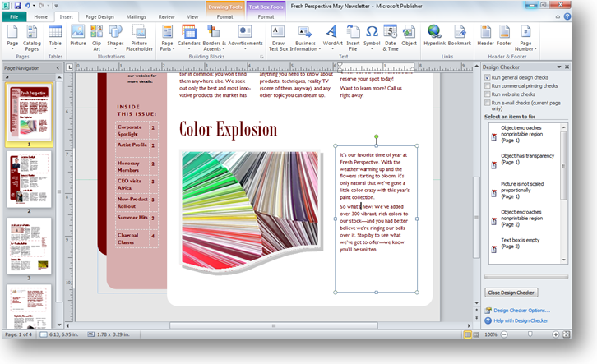
Task: Collapse the Page Navigation pane
Action: [x=58, y=68]
